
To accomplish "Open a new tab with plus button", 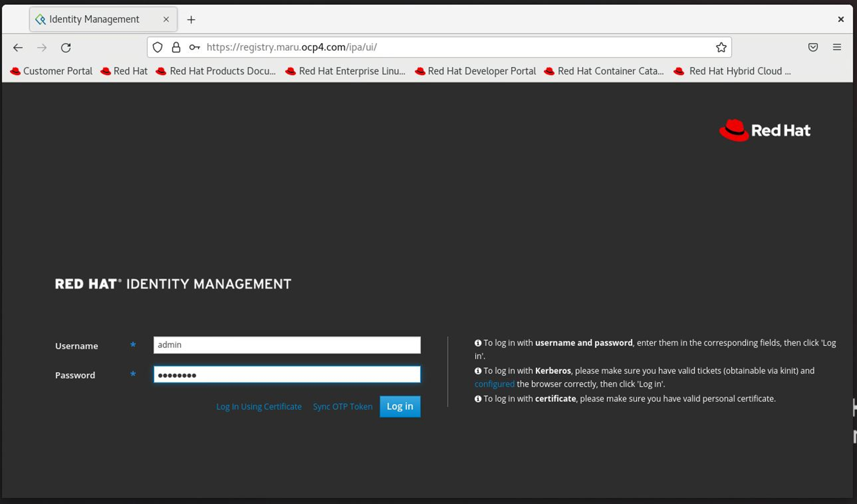I will [191, 20].
